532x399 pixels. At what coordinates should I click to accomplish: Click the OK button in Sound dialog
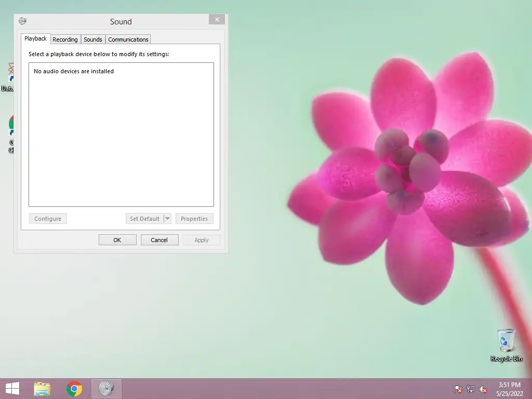pyautogui.click(x=117, y=240)
